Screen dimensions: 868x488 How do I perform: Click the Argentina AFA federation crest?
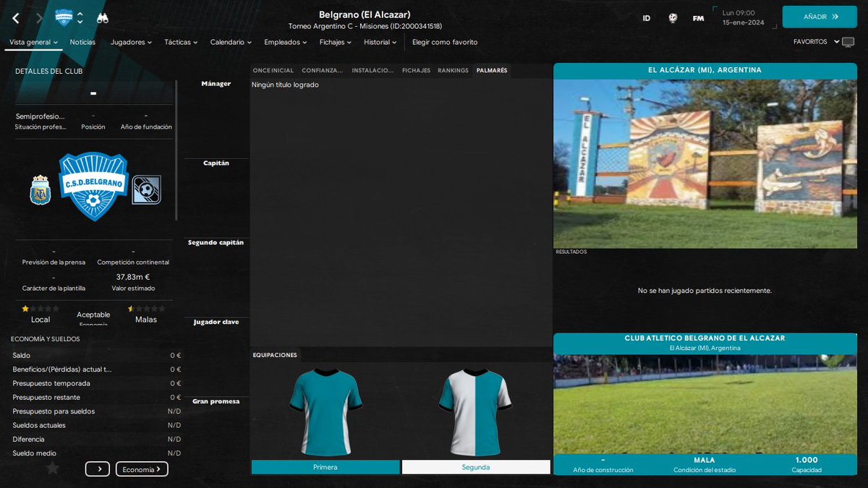(41, 189)
